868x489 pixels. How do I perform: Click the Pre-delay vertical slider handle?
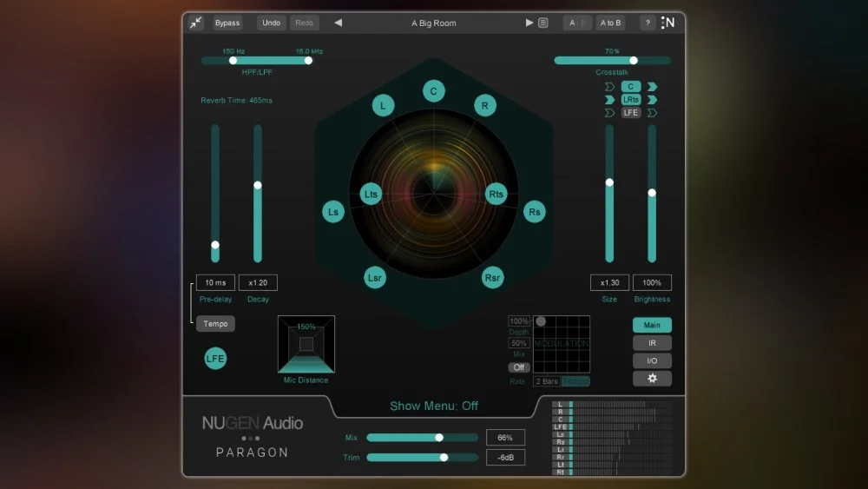215,245
